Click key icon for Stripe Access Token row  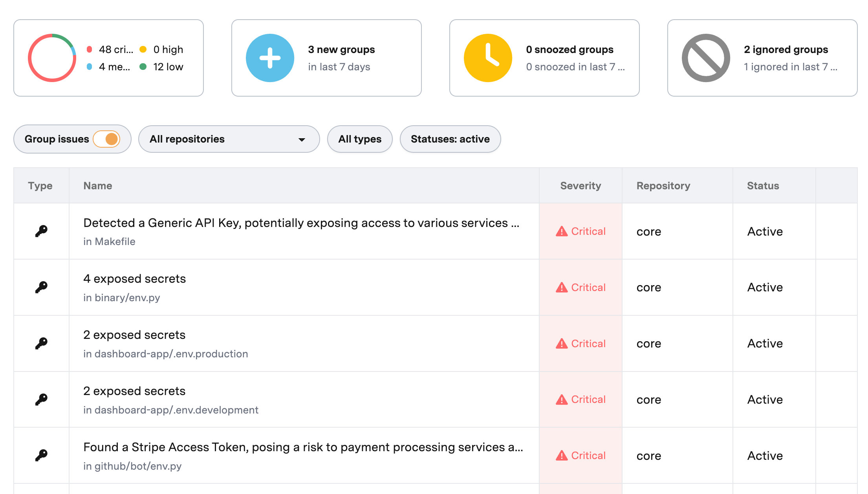click(x=41, y=455)
